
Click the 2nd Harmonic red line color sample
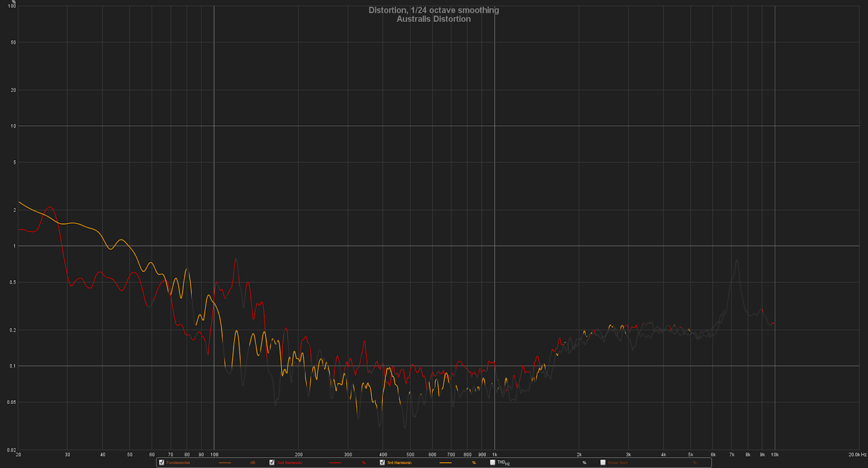[x=335, y=463]
